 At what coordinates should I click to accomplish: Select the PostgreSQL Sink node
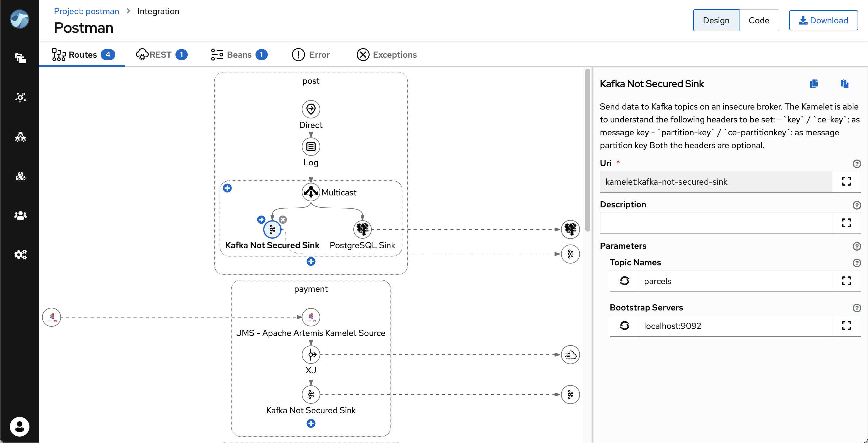pyautogui.click(x=362, y=229)
